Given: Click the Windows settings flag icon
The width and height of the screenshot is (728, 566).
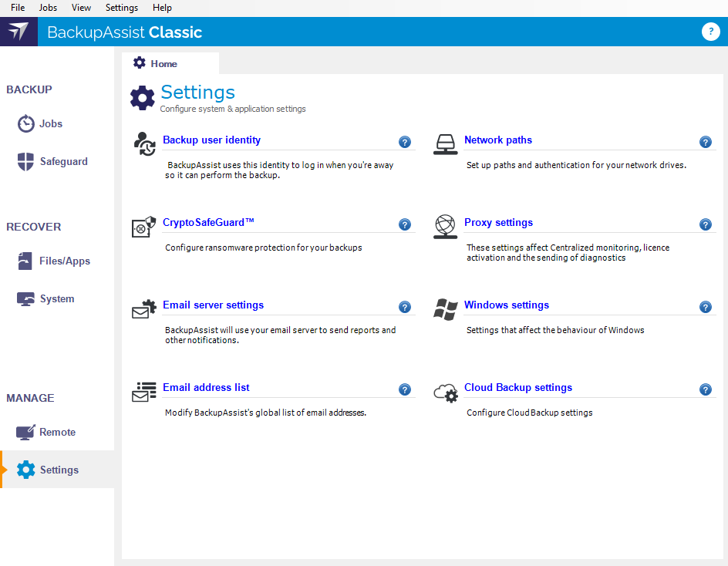Looking at the screenshot, I should pyautogui.click(x=446, y=309).
